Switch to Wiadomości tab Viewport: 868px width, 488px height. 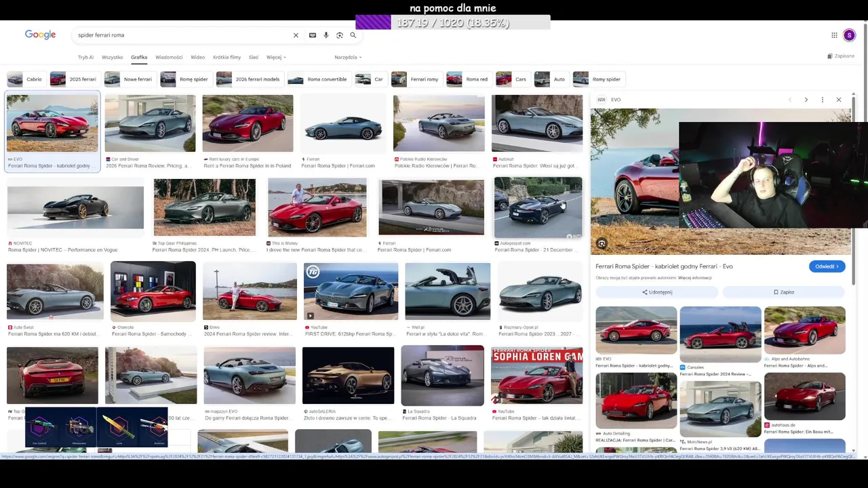click(x=169, y=58)
